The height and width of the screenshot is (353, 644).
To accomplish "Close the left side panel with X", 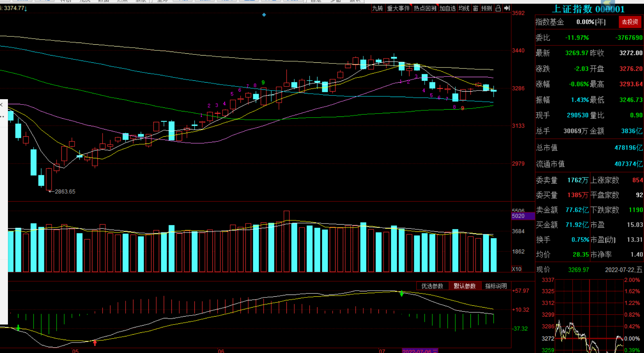I will 1,105.
